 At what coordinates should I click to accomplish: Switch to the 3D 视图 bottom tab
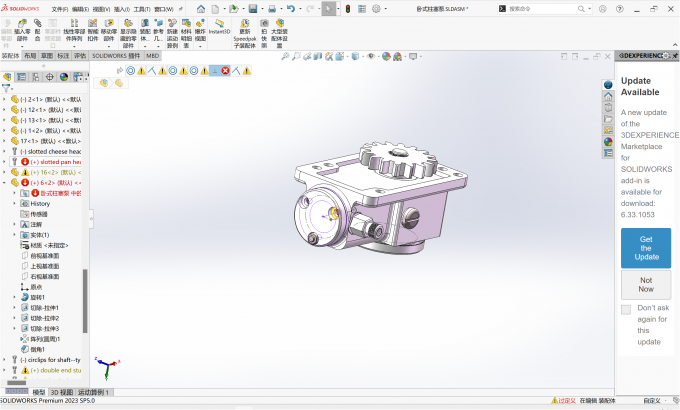pos(62,392)
